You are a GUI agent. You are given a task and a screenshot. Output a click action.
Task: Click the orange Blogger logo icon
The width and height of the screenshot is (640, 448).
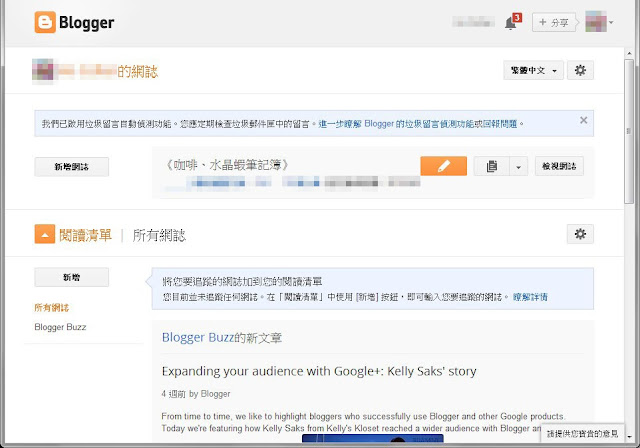pyautogui.click(x=45, y=22)
